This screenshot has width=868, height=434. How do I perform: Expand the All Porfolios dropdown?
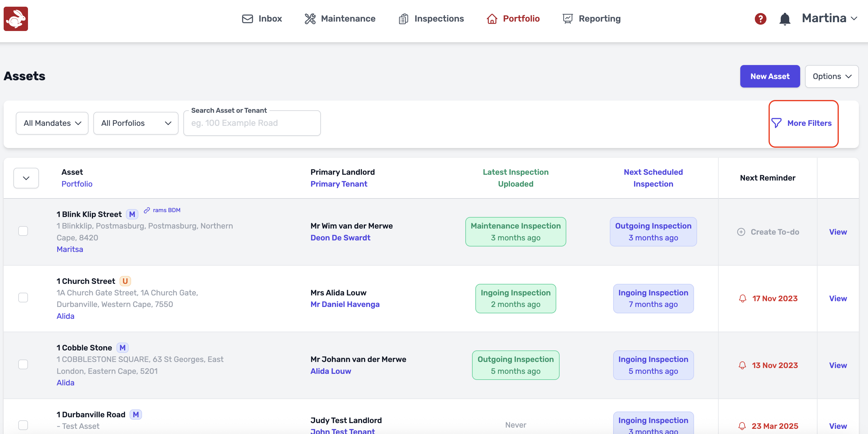(x=136, y=123)
